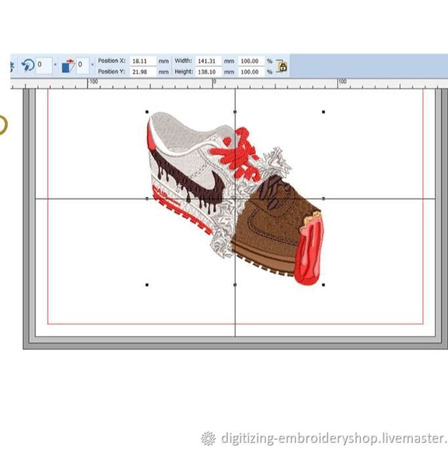Select the Position Y field
448x450 pixels.
click(x=143, y=72)
